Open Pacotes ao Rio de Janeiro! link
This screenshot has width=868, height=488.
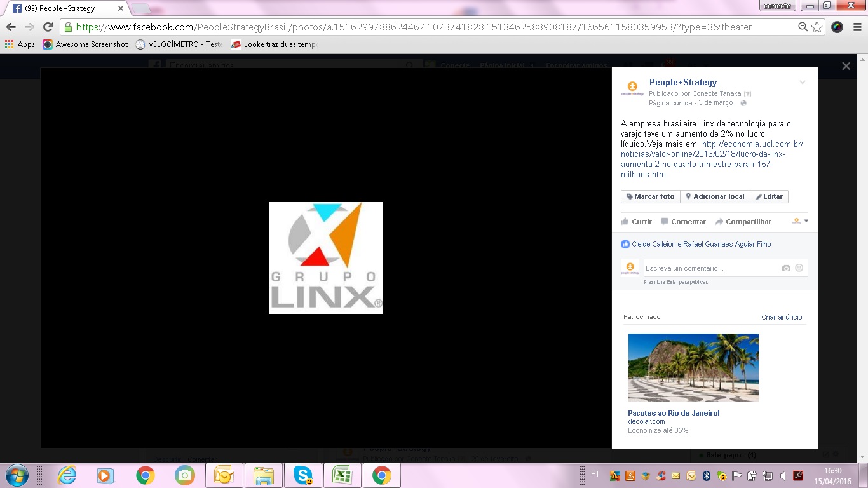click(x=674, y=413)
